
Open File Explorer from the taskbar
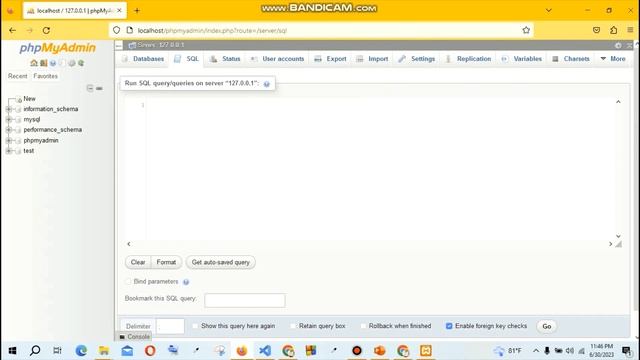click(x=104, y=350)
